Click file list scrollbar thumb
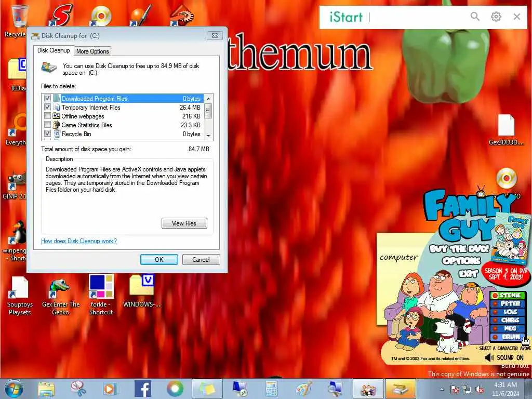This screenshot has height=399, width=532. [208, 111]
